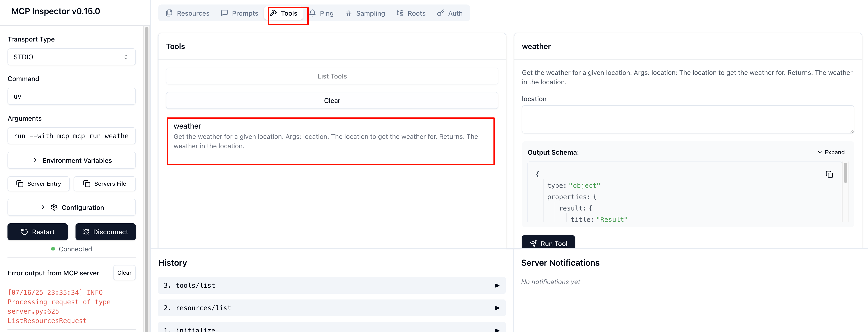Click the Servers File copy icon

coord(87,184)
